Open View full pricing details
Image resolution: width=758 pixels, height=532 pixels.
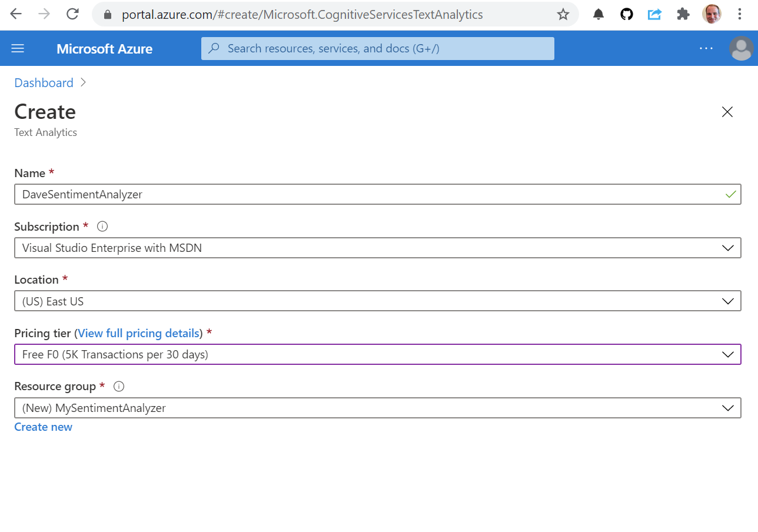pyautogui.click(x=138, y=333)
